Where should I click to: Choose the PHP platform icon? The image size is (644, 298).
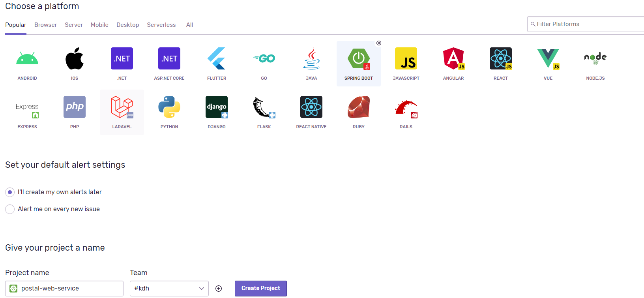coord(75,107)
